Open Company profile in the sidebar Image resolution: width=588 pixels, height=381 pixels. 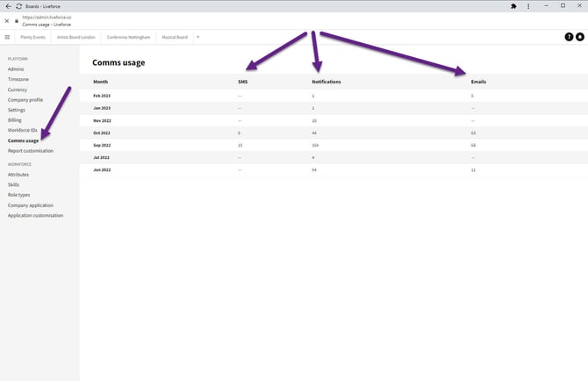pyautogui.click(x=25, y=100)
